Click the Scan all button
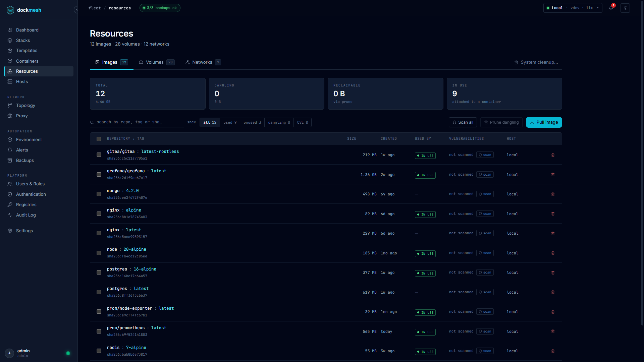Viewport: 644px width, 362px height. coord(463,122)
